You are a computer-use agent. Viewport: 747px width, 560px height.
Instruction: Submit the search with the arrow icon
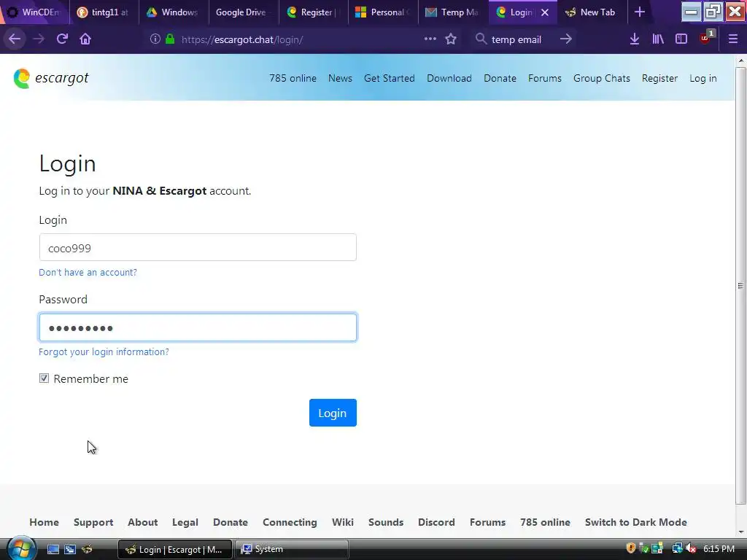click(565, 39)
